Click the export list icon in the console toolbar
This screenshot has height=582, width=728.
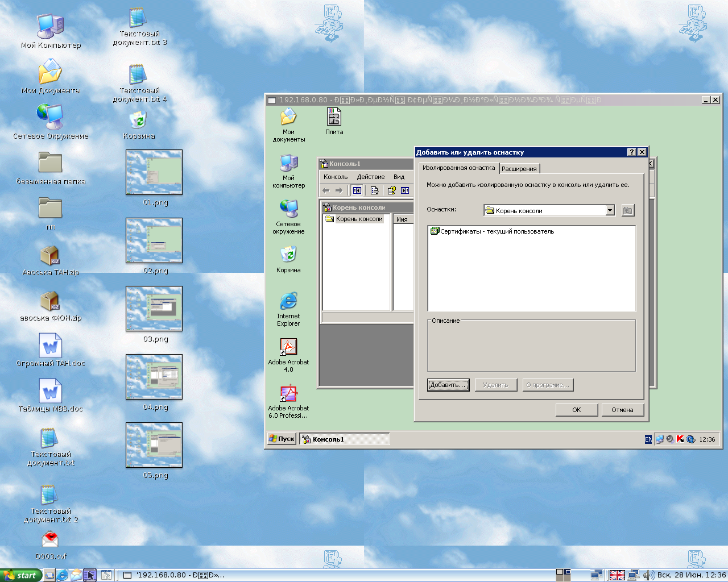point(374,190)
